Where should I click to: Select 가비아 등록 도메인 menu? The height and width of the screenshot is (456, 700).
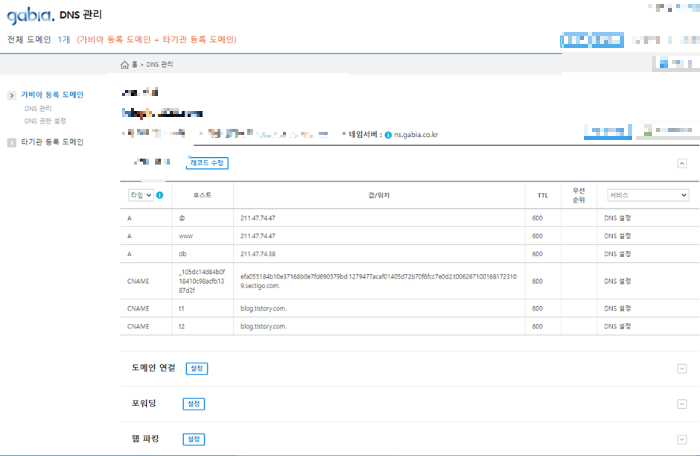point(52,95)
